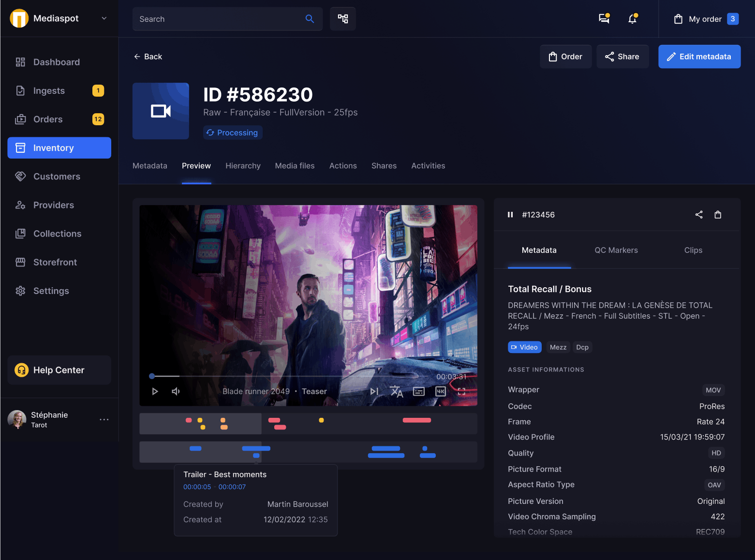The width and height of the screenshot is (755, 560).
Task: Share asset #123456 via panel icon
Action: [x=699, y=215]
